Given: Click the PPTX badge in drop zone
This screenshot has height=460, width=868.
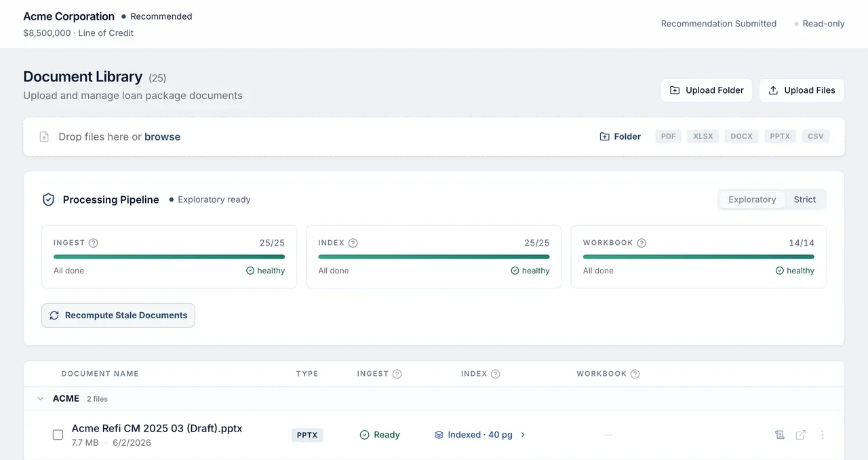Looking at the screenshot, I should (x=780, y=136).
